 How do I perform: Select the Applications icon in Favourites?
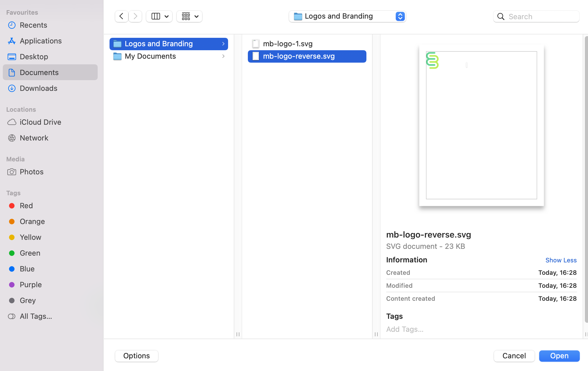[x=12, y=41]
